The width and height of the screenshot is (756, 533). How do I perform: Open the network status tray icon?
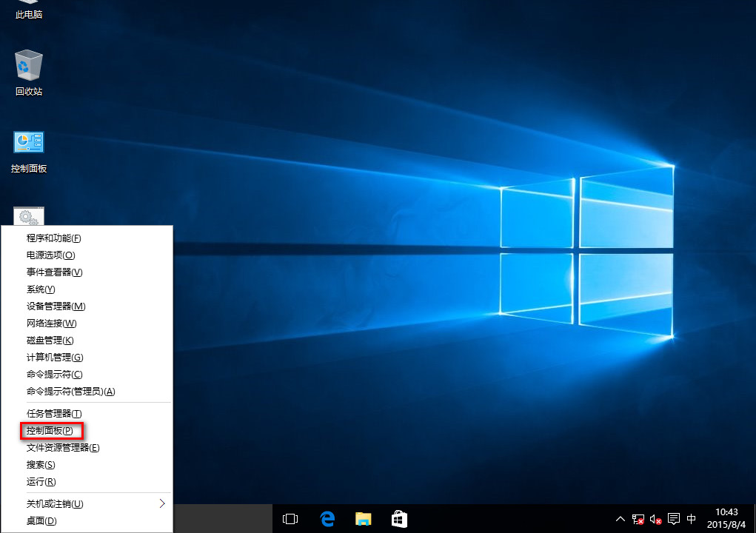(x=638, y=519)
